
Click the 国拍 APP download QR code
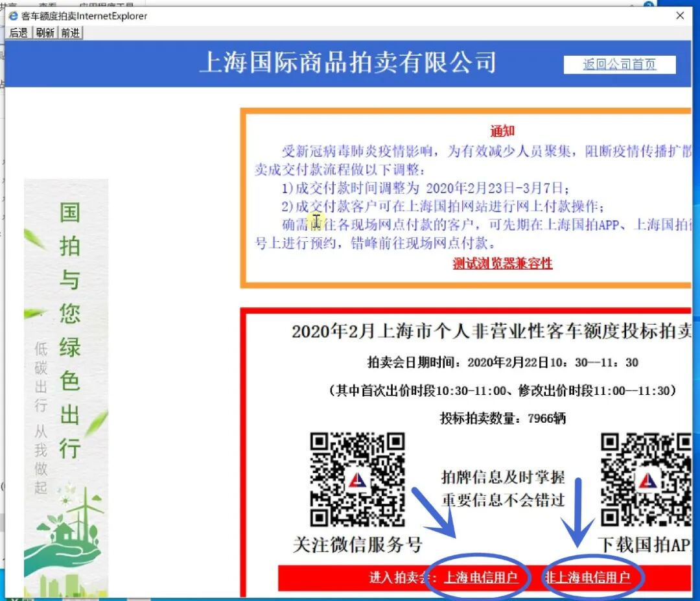point(646,479)
